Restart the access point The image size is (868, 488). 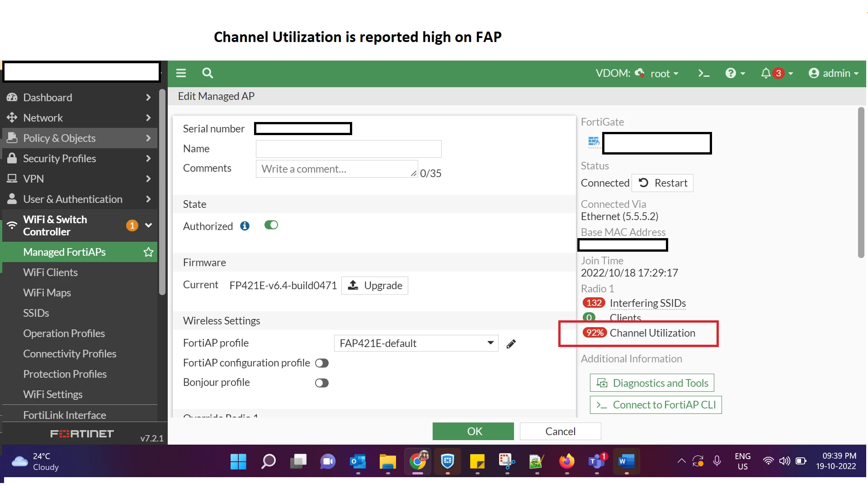(x=662, y=183)
